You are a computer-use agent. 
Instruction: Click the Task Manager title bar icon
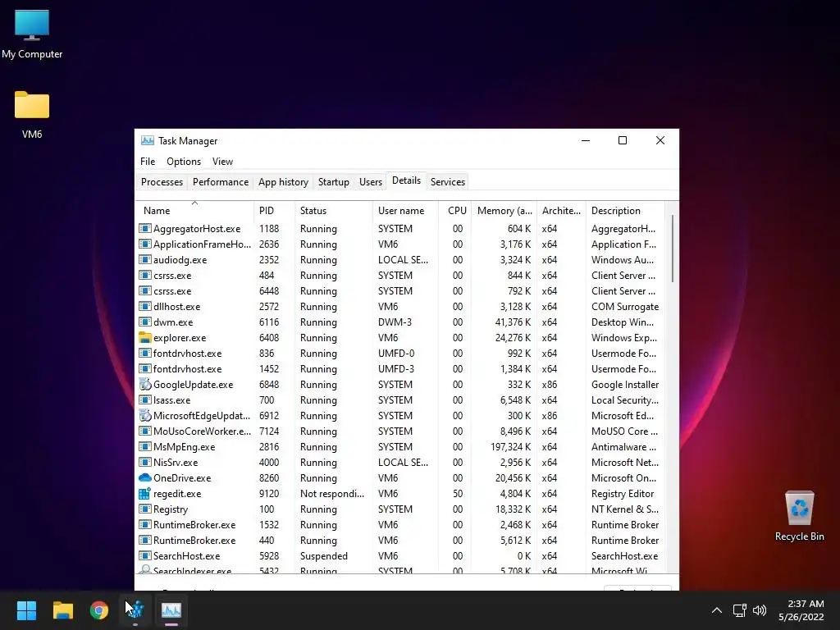click(x=148, y=140)
